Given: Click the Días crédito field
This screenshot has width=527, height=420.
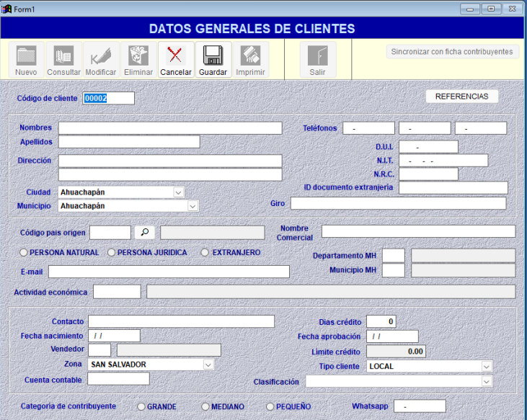Looking at the screenshot, I should 381,321.
